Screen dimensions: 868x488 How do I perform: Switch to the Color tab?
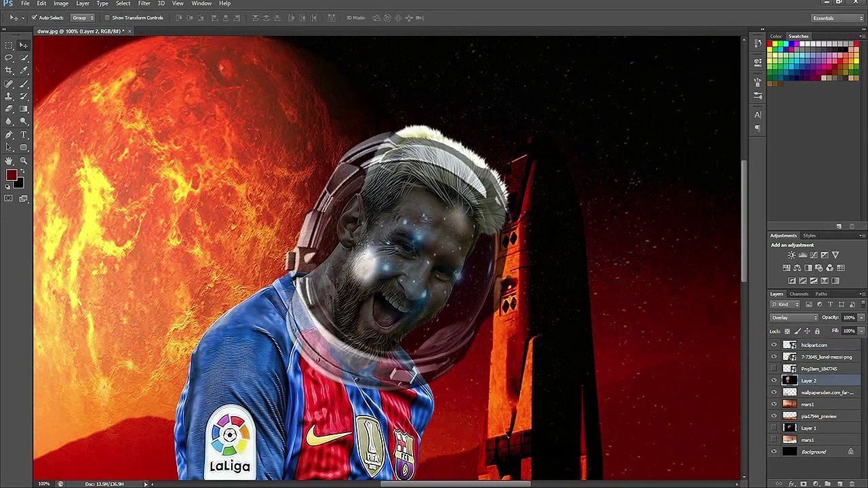tap(776, 37)
